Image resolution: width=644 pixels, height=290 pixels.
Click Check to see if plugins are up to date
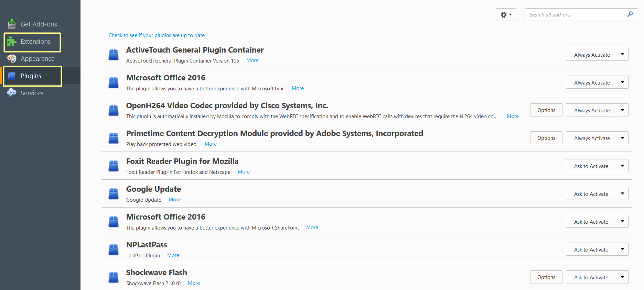(x=157, y=35)
